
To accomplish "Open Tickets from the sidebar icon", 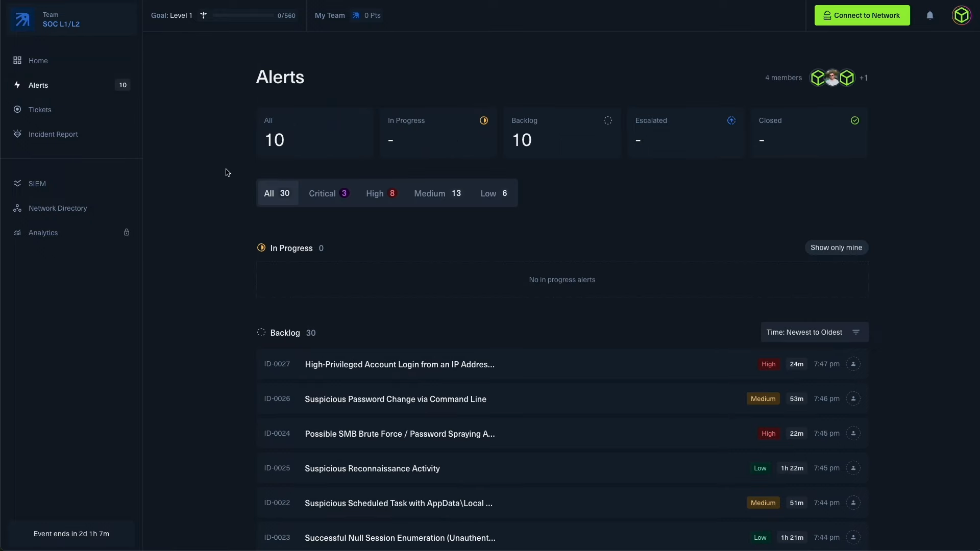I will tap(17, 109).
